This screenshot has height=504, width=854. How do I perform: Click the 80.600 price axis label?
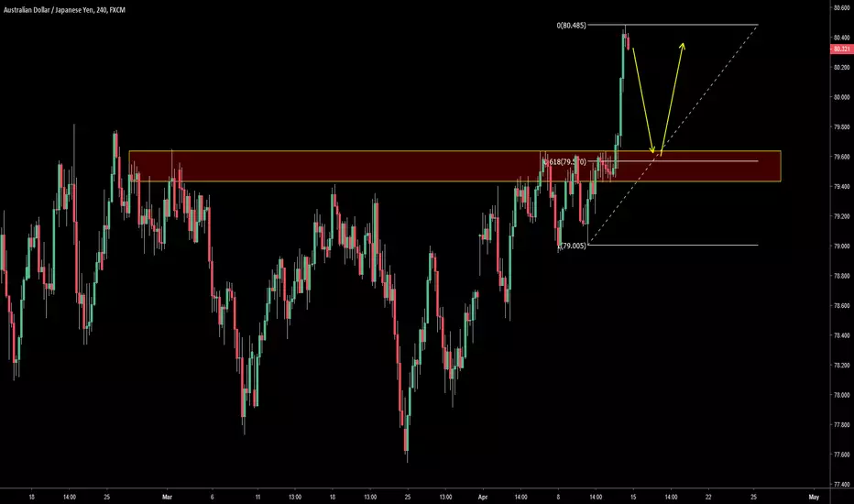(x=841, y=7)
